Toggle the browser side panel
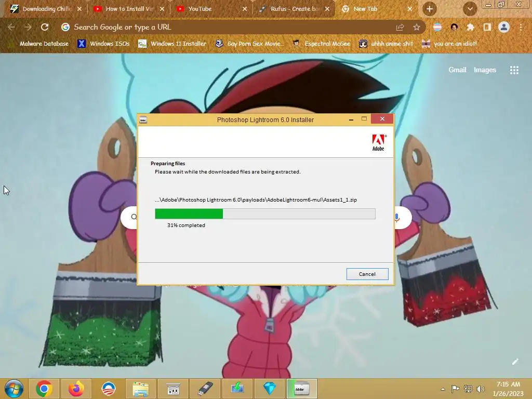The image size is (532, 399). point(487,27)
